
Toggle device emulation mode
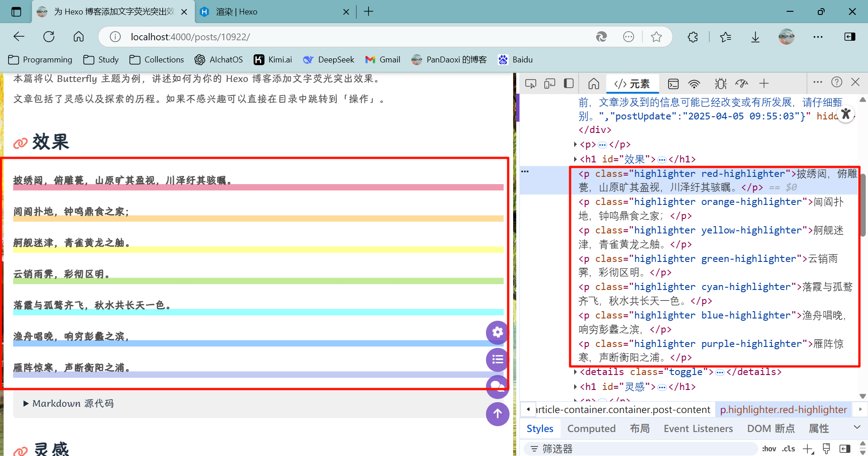tap(550, 84)
